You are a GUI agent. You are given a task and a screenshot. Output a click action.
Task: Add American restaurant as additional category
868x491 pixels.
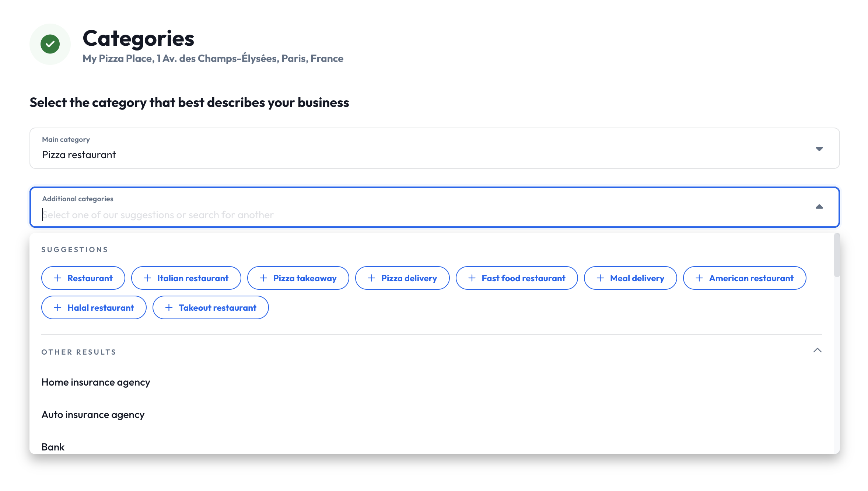(x=745, y=278)
